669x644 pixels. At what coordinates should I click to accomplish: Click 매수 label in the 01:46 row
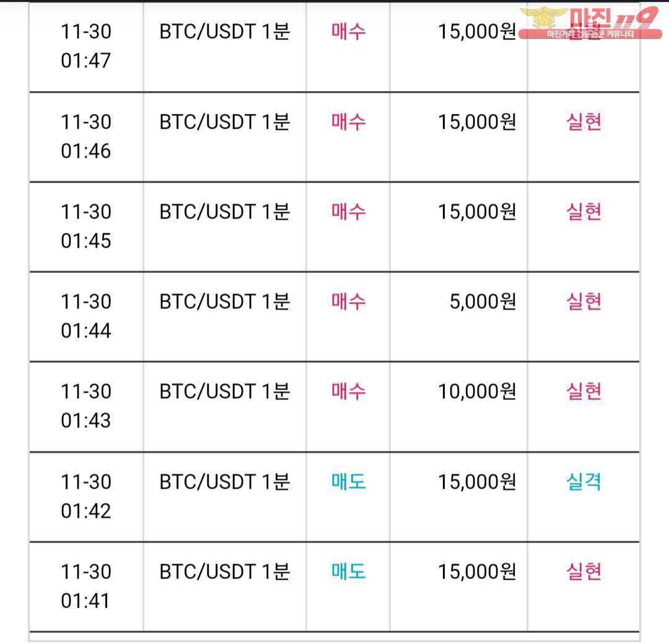click(x=349, y=122)
